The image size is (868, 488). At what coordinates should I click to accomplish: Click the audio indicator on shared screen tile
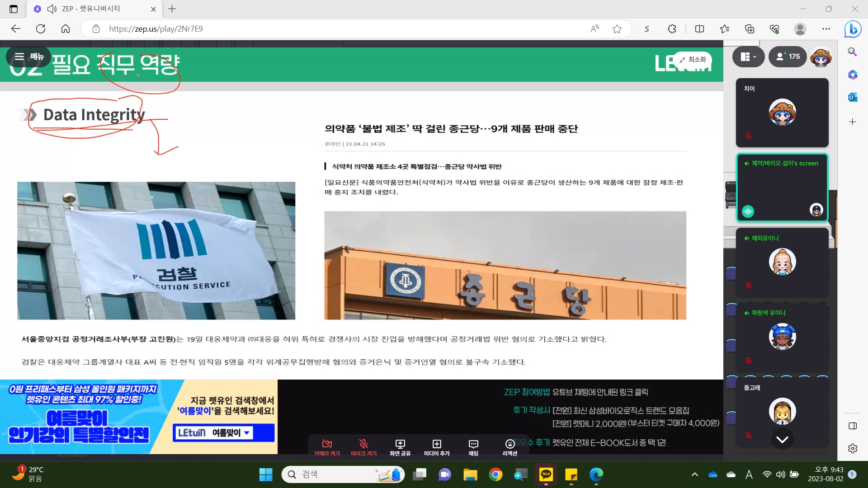(748, 211)
